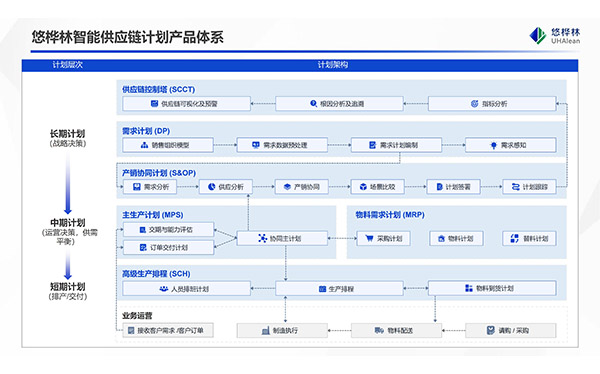Click the 物料配送 truck icon
This screenshot has height=374, width=600.
(x=379, y=330)
